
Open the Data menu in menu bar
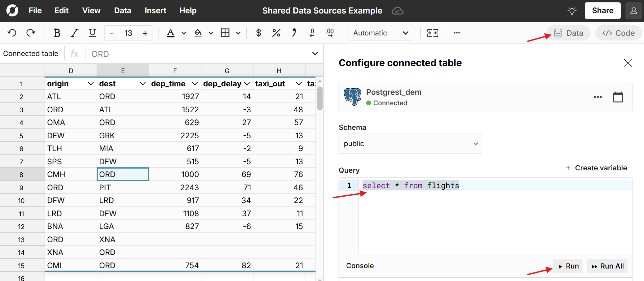coord(122,11)
